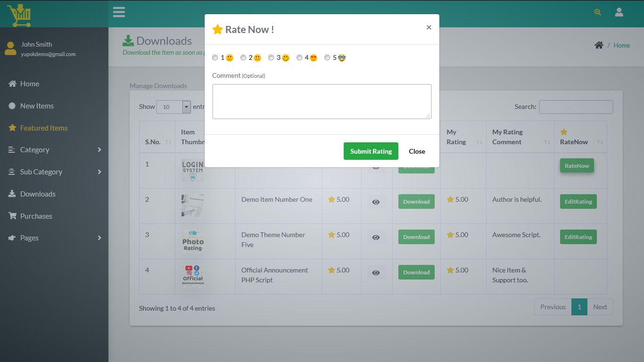The width and height of the screenshot is (644, 362).
Task: Expand the Pages sidebar menu
Action: 30,238
